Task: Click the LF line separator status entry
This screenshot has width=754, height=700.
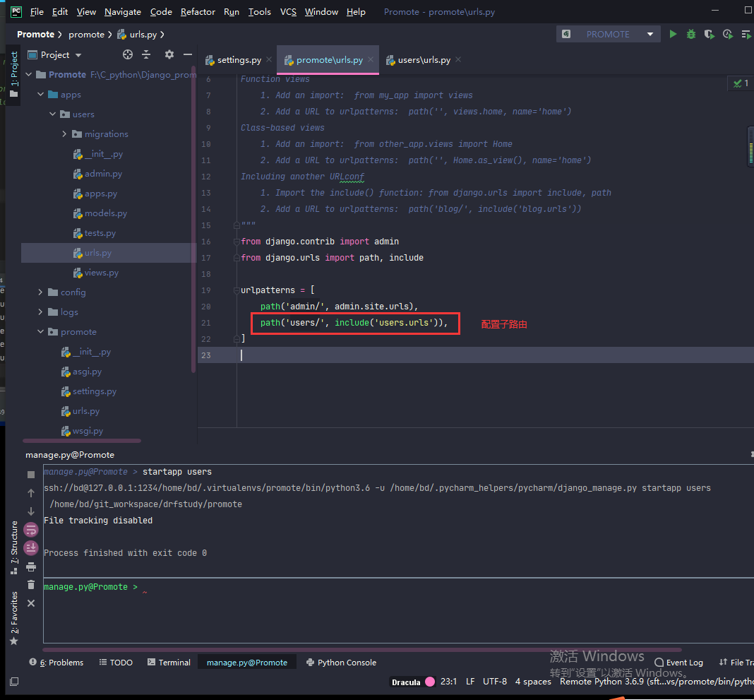Action: (470, 682)
